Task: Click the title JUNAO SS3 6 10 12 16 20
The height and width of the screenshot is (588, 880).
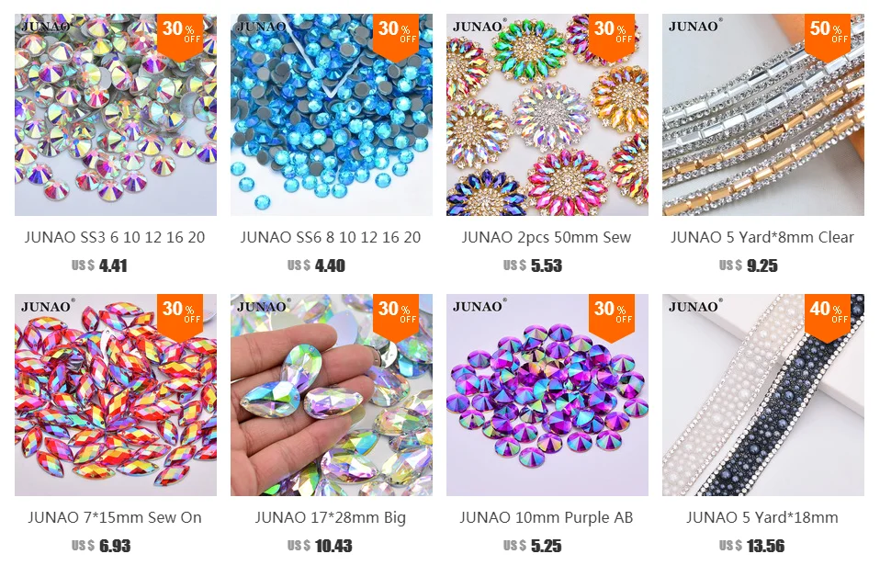Action: (x=115, y=237)
